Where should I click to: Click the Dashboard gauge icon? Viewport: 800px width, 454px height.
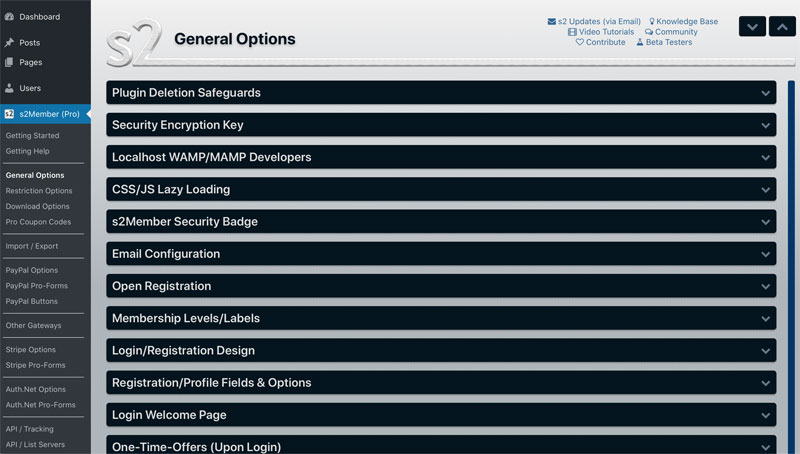coord(9,16)
